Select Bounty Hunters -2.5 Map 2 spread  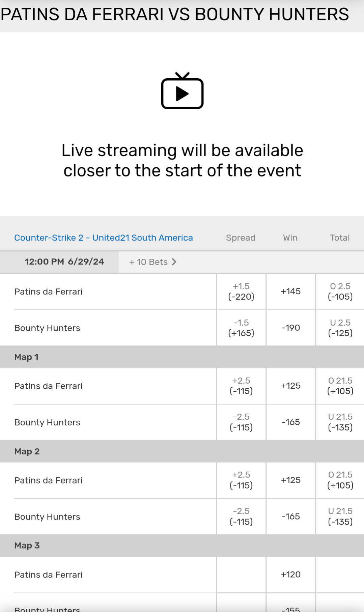click(241, 517)
